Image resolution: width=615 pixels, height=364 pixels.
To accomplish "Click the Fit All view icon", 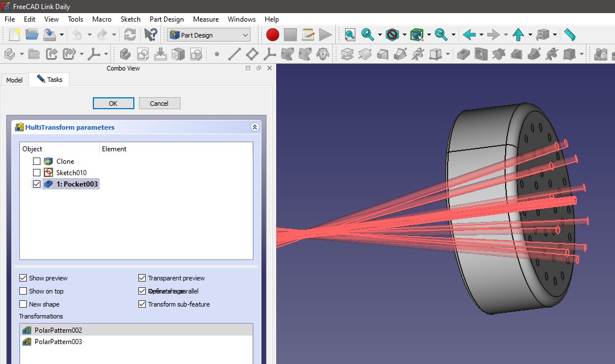I will pyautogui.click(x=350, y=35).
